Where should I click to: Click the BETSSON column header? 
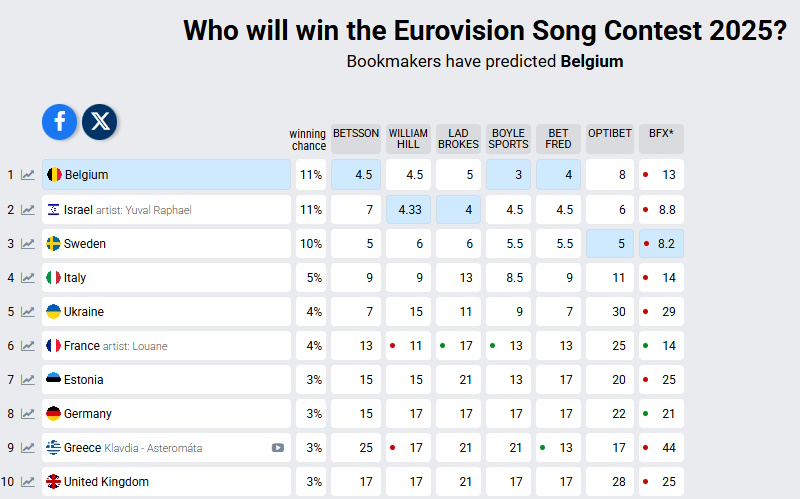click(x=356, y=138)
